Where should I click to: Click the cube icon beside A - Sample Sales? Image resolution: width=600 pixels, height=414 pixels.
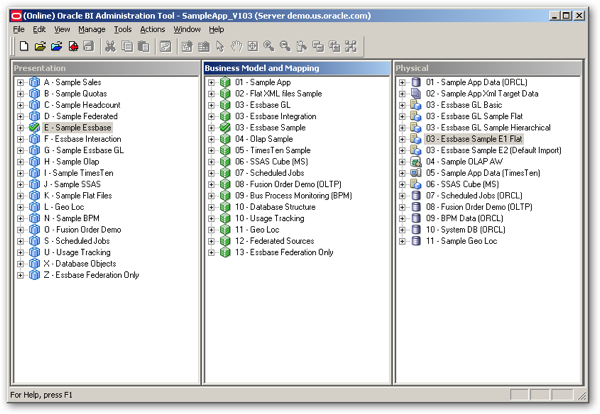coord(34,82)
